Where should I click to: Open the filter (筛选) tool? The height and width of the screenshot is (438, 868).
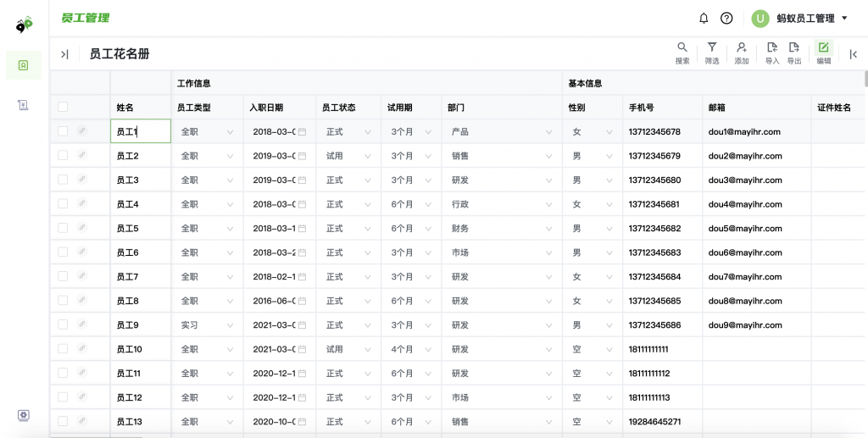pyautogui.click(x=712, y=48)
